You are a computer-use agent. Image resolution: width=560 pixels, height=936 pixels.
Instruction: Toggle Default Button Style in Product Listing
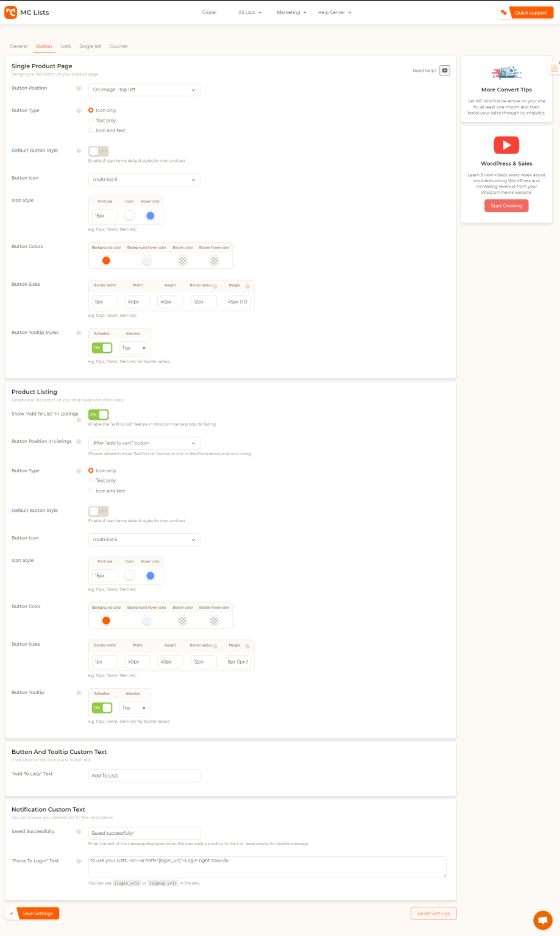tap(98, 511)
